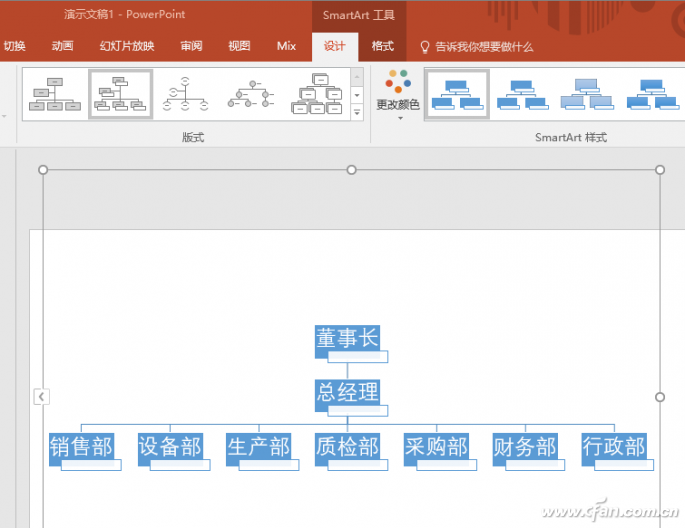Screen dimensions: 685x528
Task: Expand the SmartArt text pane arrow
Action: click(x=41, y=397)
